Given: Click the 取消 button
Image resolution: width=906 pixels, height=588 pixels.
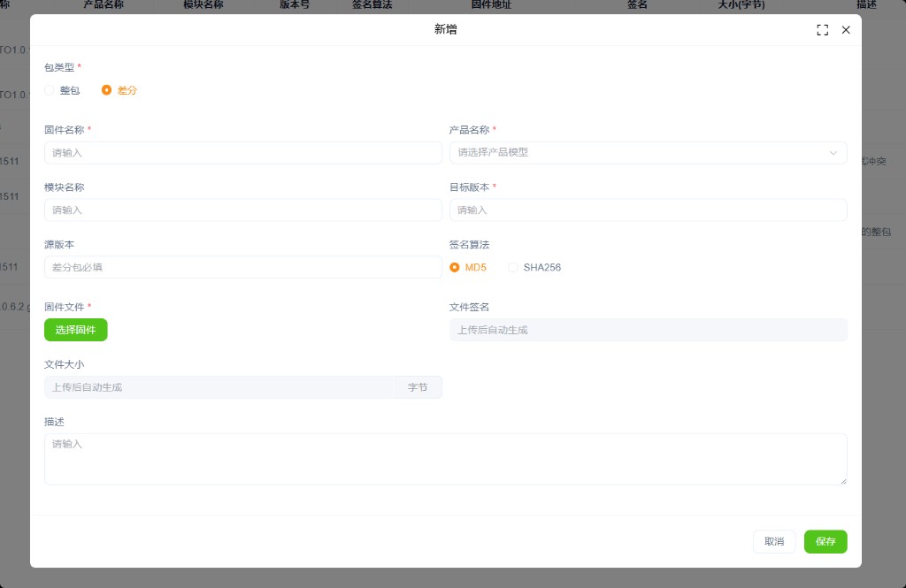Looking at the screenshot, I should [x=774, y=541].
